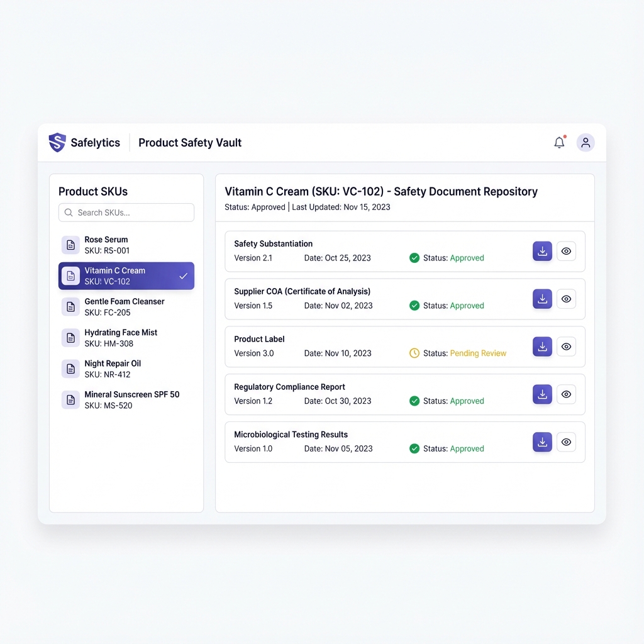The height and width of the screenshot is (644, 644).
Task: Click the Product SKUs panel title
Action: tap(93, 191)
